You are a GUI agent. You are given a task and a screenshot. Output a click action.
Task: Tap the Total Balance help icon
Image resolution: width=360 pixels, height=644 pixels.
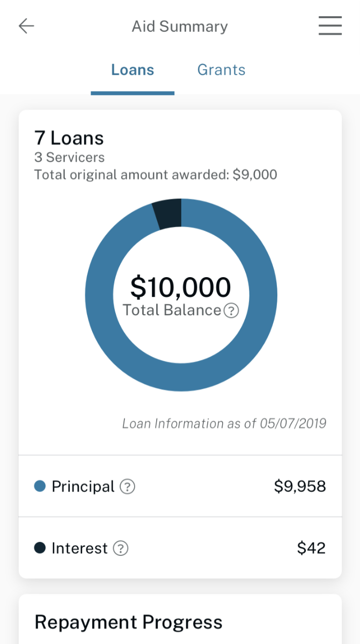point(231,310)
